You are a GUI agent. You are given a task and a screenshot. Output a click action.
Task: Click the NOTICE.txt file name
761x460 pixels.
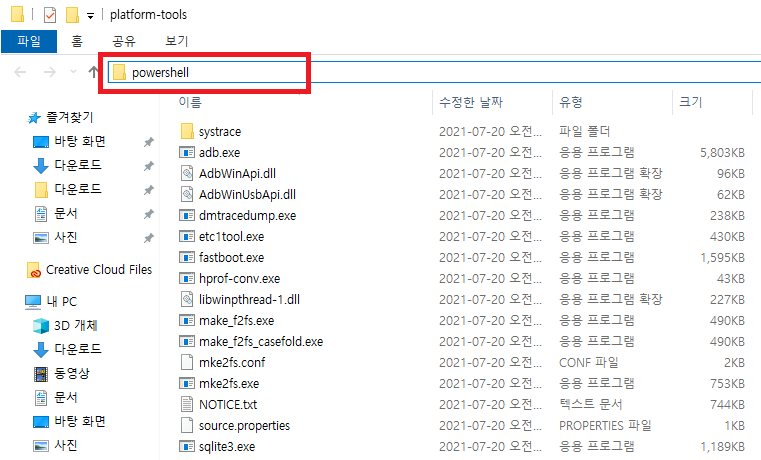(x=228, y=405)
